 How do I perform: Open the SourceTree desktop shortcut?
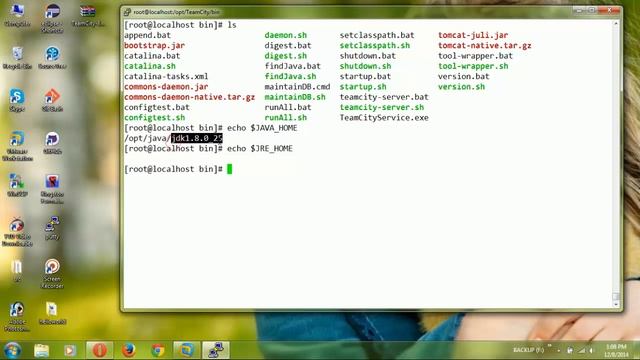52,58
